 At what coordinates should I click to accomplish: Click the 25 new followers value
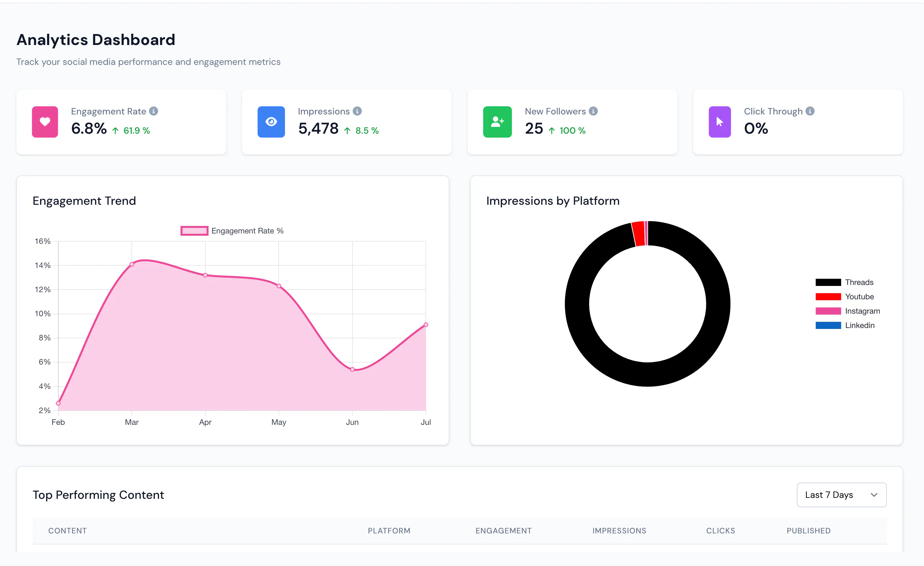(534, 129)
